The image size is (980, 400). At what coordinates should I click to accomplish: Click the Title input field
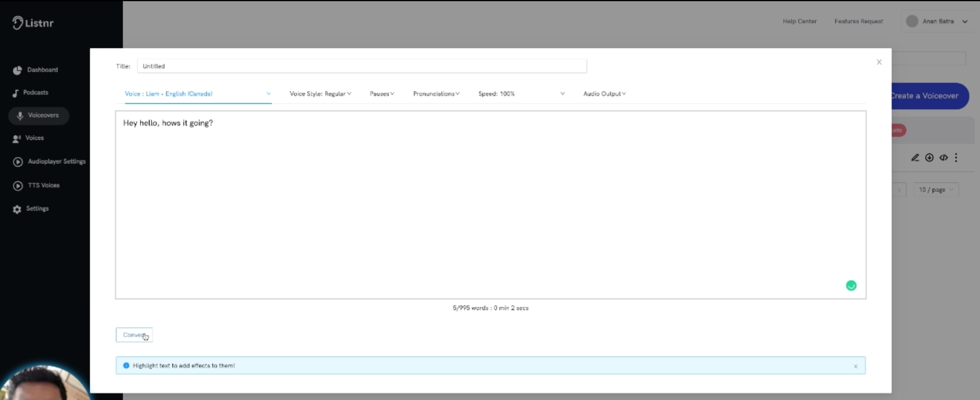pos(362,66)
